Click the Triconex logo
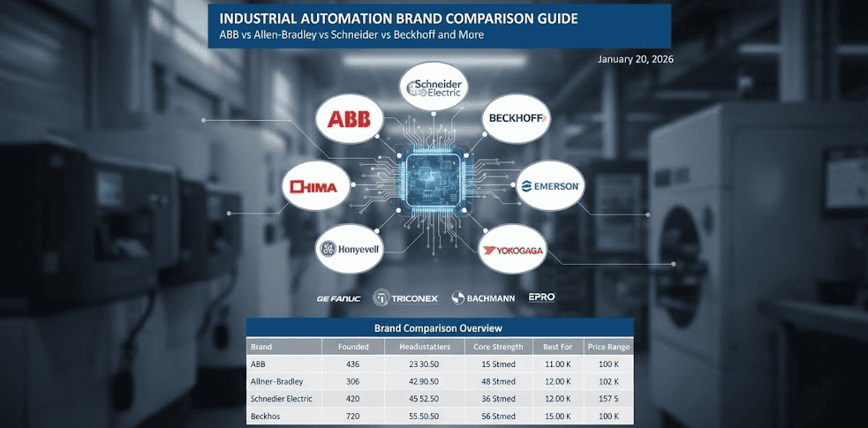Image resolution: width=868 pixels, height=428 pixels. [x=406, y=298]
